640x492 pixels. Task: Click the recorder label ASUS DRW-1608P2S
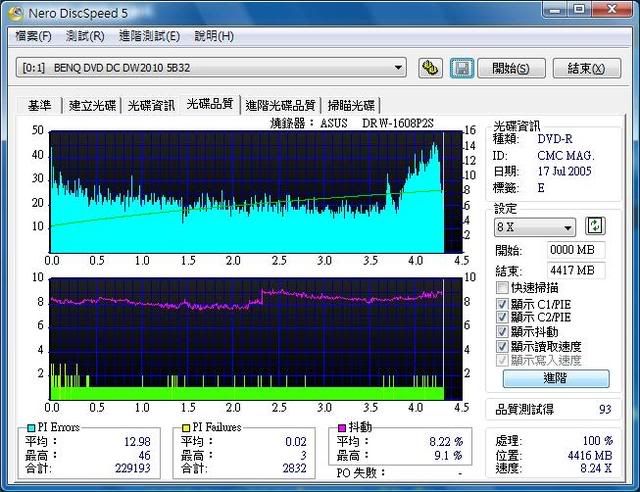[x=377, y=123]
